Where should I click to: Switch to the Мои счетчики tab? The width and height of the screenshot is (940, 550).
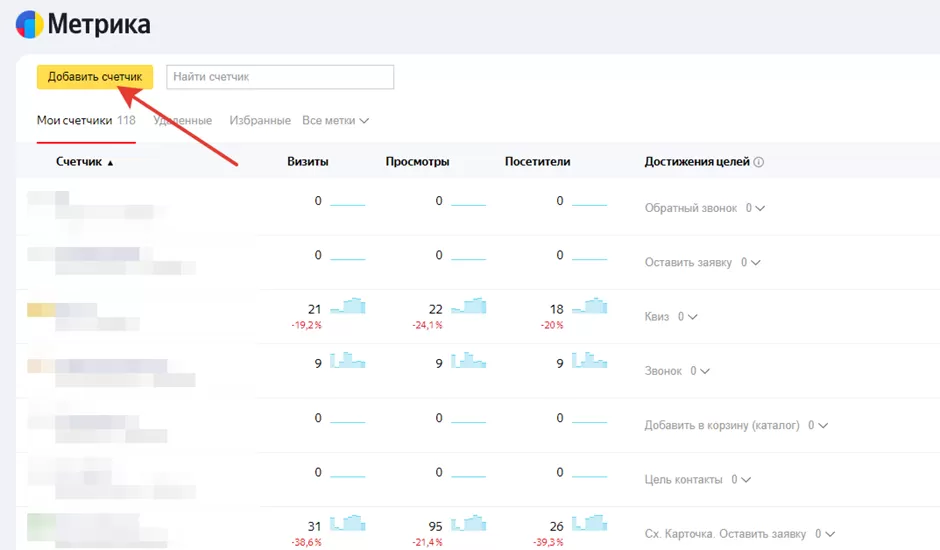point(74,121)
